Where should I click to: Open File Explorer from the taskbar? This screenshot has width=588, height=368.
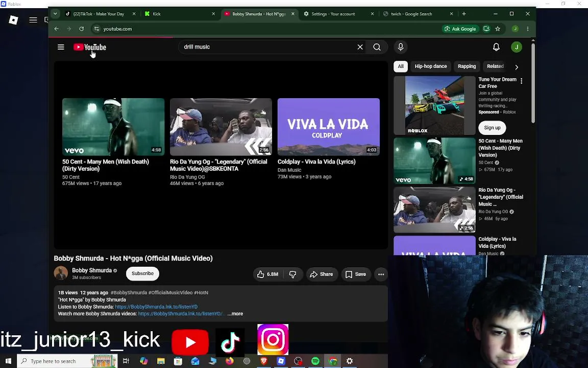coord(161,361)
